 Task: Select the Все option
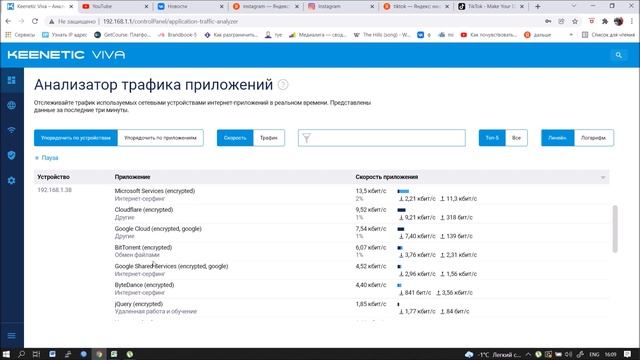[516, 138]
